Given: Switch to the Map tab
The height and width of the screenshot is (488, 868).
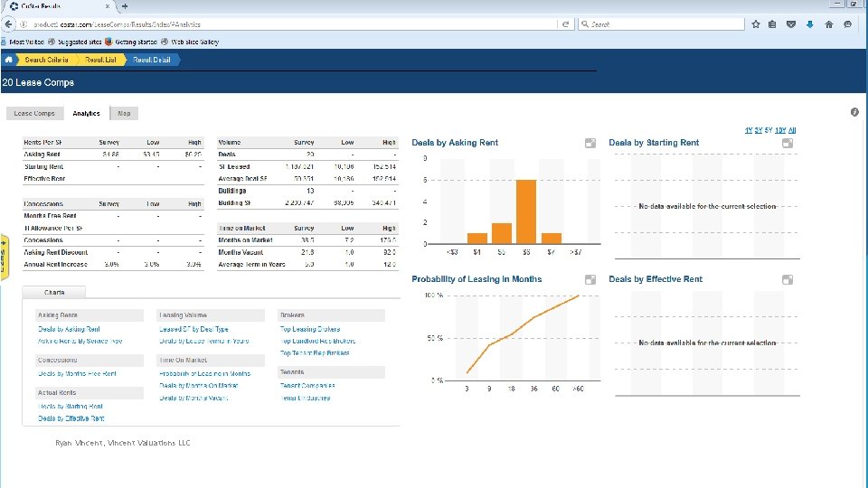Looking at the screenshot, I should [x=124, y=114].
